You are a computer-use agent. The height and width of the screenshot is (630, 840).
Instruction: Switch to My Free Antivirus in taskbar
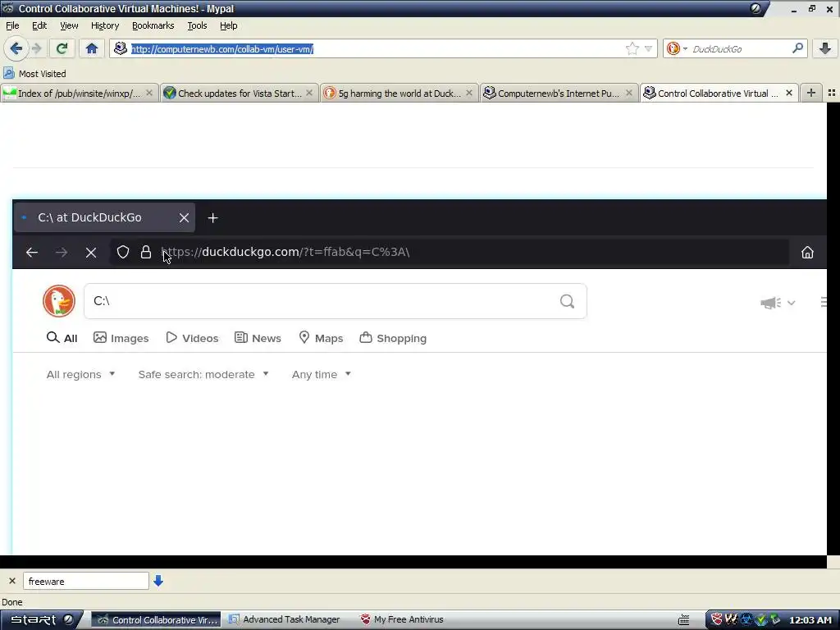(402, 619)
